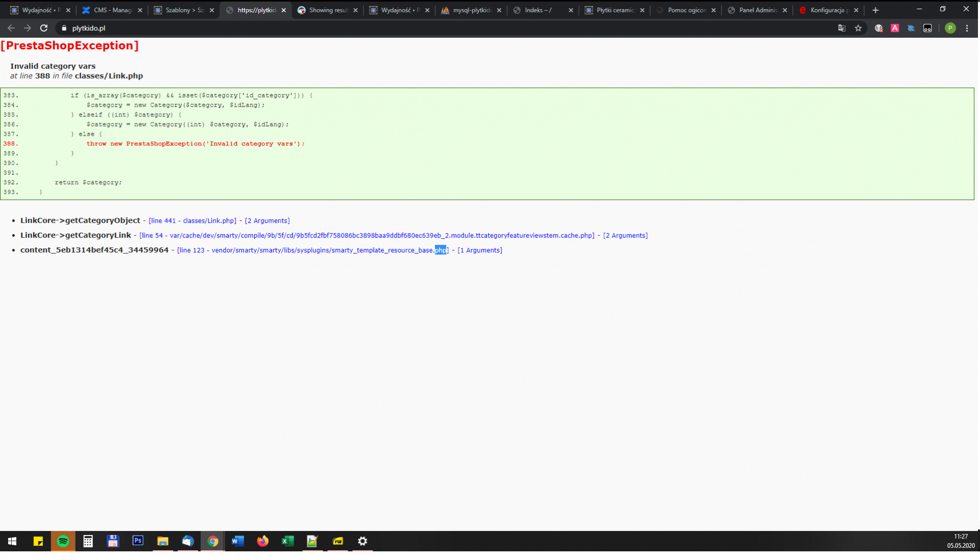Reload the page with the refresh icon
980x560 pixels.
click(44, 28)
